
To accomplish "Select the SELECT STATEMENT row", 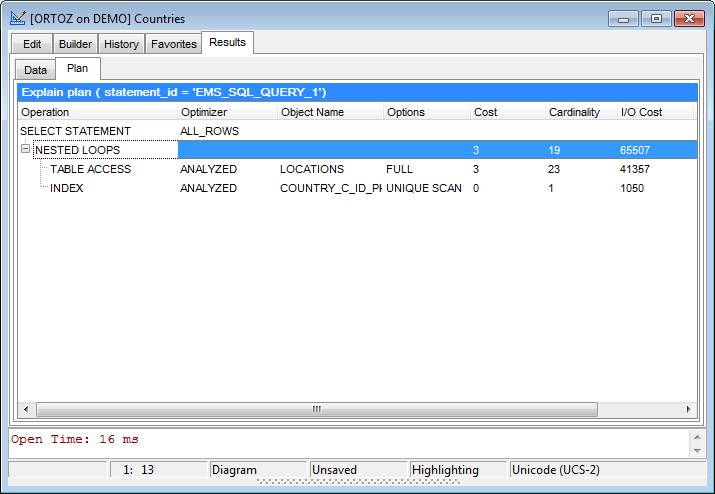I will (75, 131).
